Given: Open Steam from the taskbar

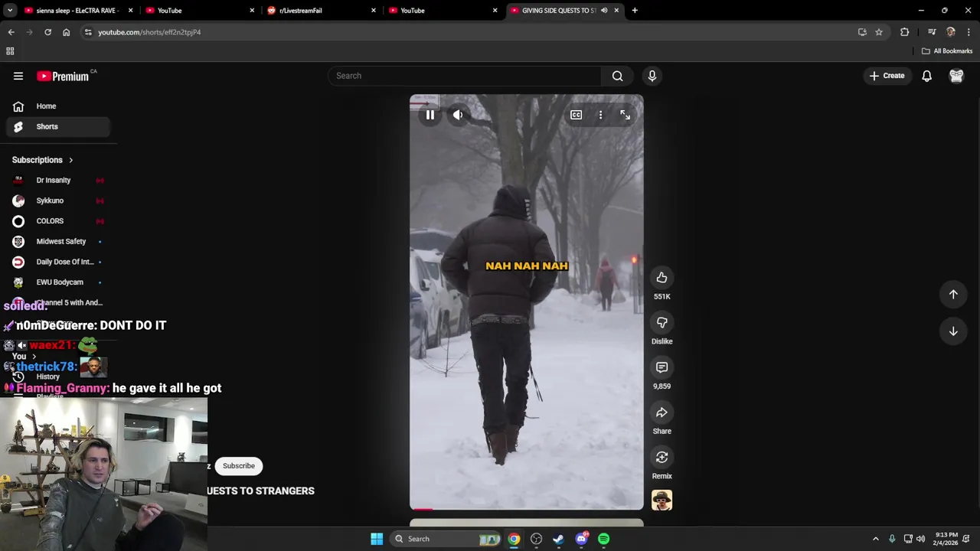Looking at the screenshot, I should point(559,539).
